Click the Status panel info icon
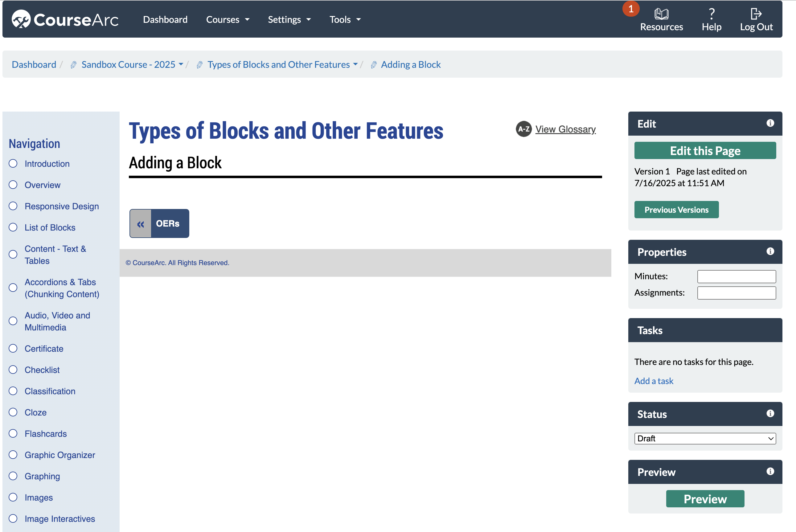796x532 pixels. pos(770,414)
